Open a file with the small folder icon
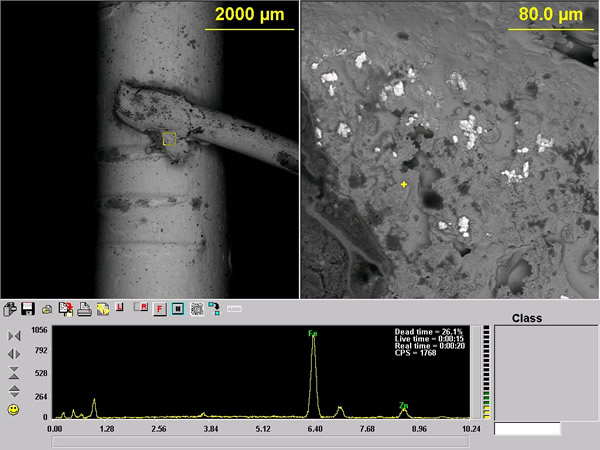This screenshot has width=600, height=450. point(47,310)
